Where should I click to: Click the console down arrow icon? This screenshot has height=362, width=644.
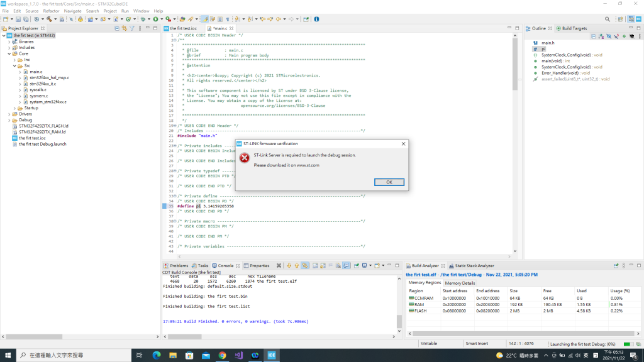289,266
